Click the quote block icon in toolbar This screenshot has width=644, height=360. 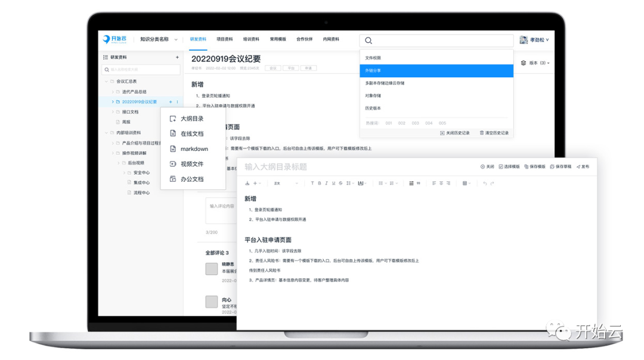click(x=419, y=184)
